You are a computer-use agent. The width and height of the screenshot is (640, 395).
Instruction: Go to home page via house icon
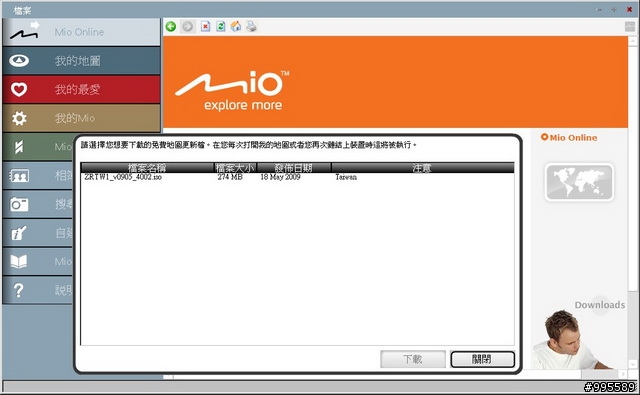(236, 27)
